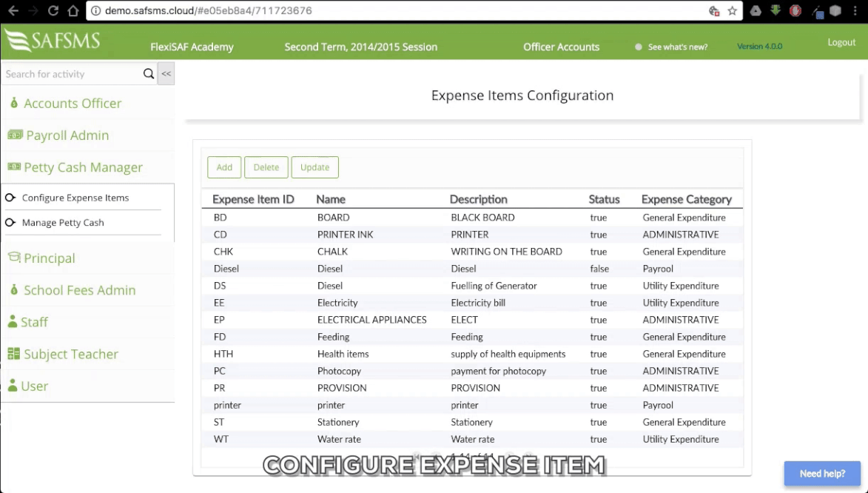Viewport: 868px width, 493px height.
Task: Go back using the browser back arrow
Action: [x=13, y=10]
